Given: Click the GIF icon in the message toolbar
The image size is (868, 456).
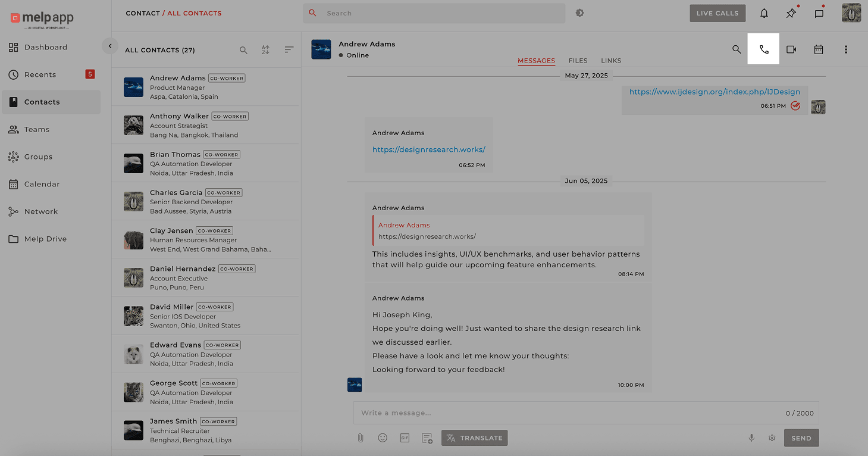Looking at the screenshot, I should pos(405,438).
